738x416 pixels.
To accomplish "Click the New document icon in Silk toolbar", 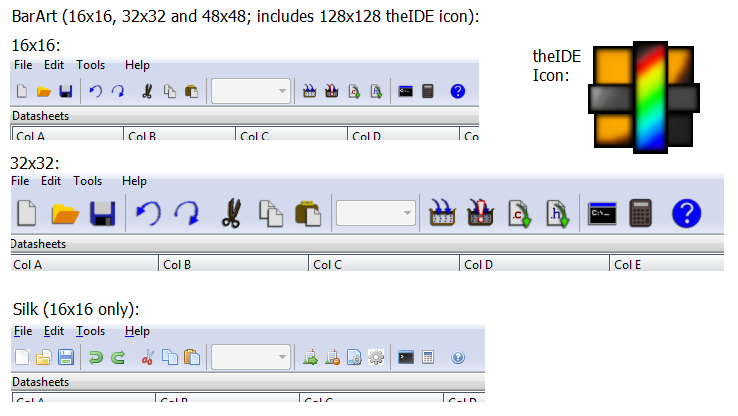I will click(22, 357).
